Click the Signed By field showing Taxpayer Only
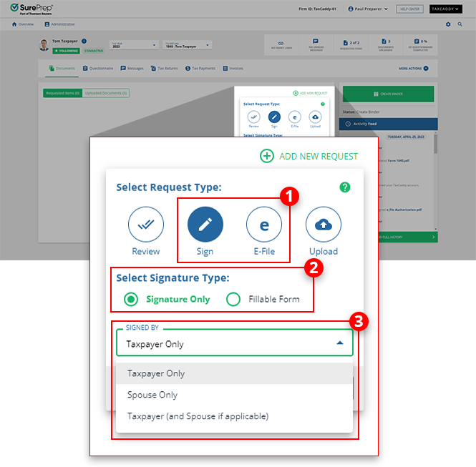This screenshot has height=467, width=476. (234, 343)
